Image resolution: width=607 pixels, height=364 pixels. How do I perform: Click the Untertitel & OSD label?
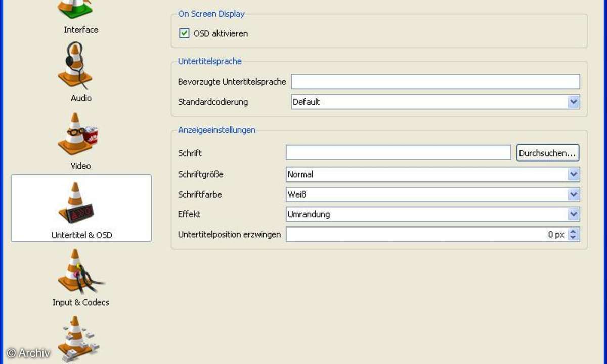click(81, 235)
